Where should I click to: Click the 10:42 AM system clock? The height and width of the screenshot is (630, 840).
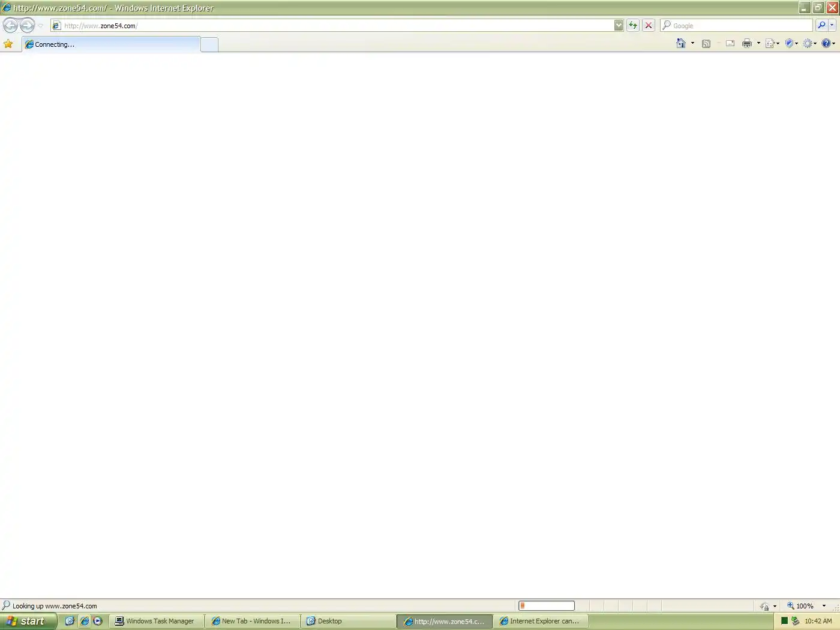818,621
